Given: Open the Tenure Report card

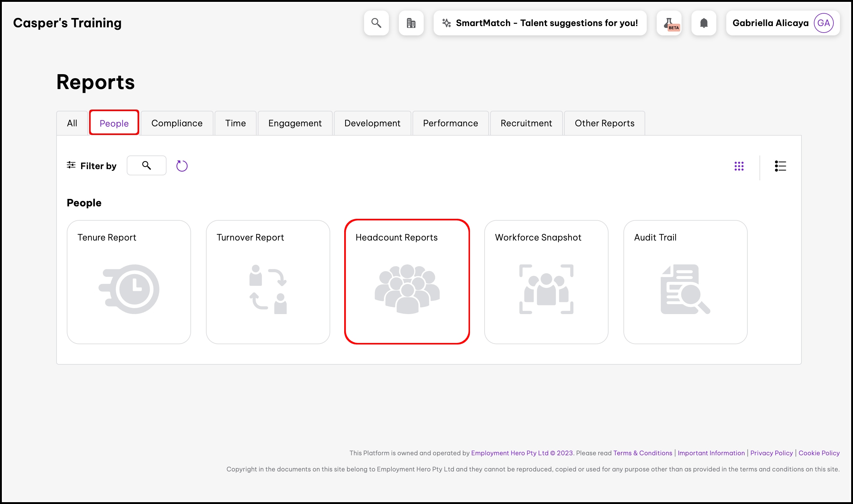Looking at the screenshot, I should (129, 282).
